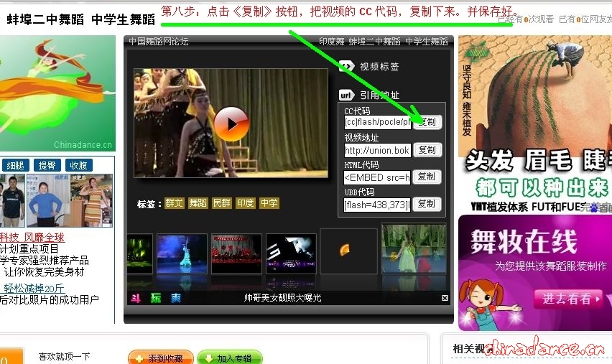This screenshot has width=612, height=364.
Task: Select the 群文 tag
Action: click(174, 203)
